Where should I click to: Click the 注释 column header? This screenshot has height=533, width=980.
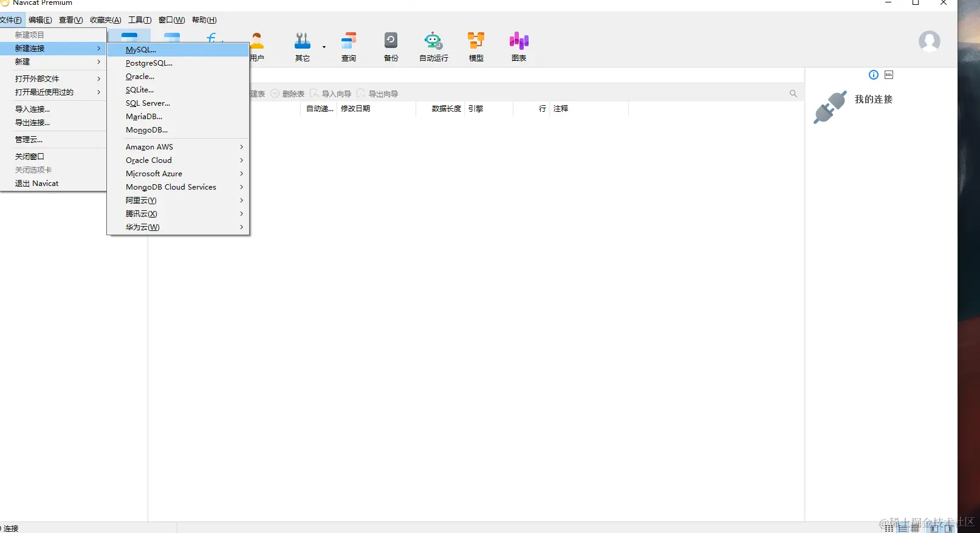pos(589,109)
